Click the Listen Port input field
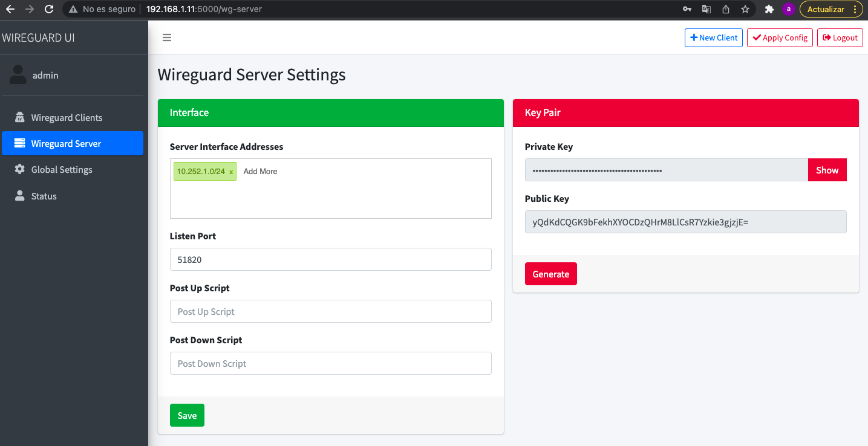 (330, 259)
